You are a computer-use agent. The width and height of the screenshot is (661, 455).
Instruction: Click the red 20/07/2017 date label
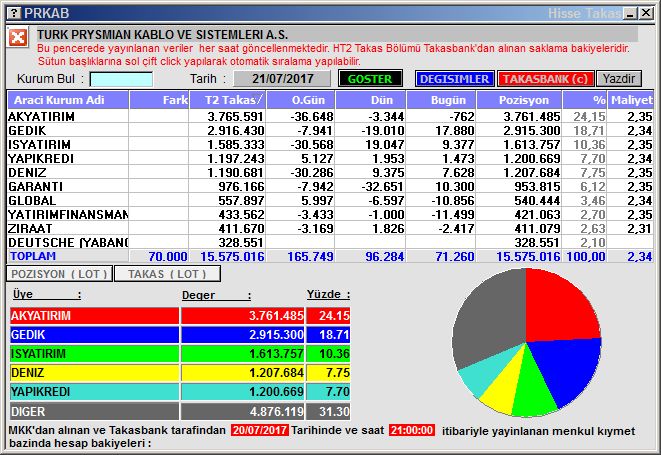[260, 430]
